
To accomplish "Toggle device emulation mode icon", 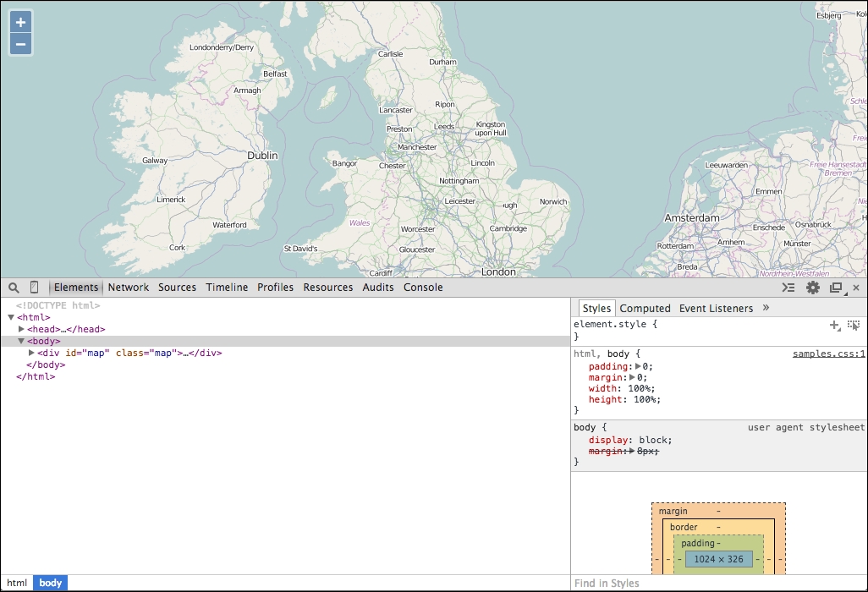I will tap(34, 288).
